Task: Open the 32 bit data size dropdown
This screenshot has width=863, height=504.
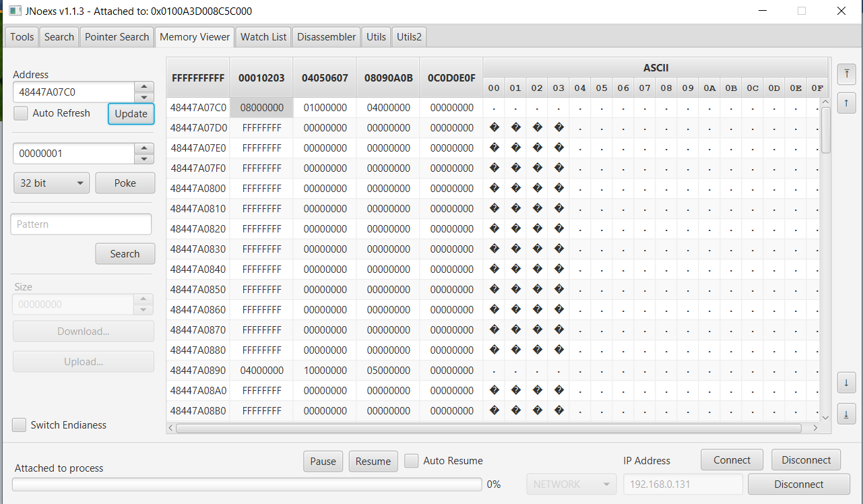Action: [51, 183]
